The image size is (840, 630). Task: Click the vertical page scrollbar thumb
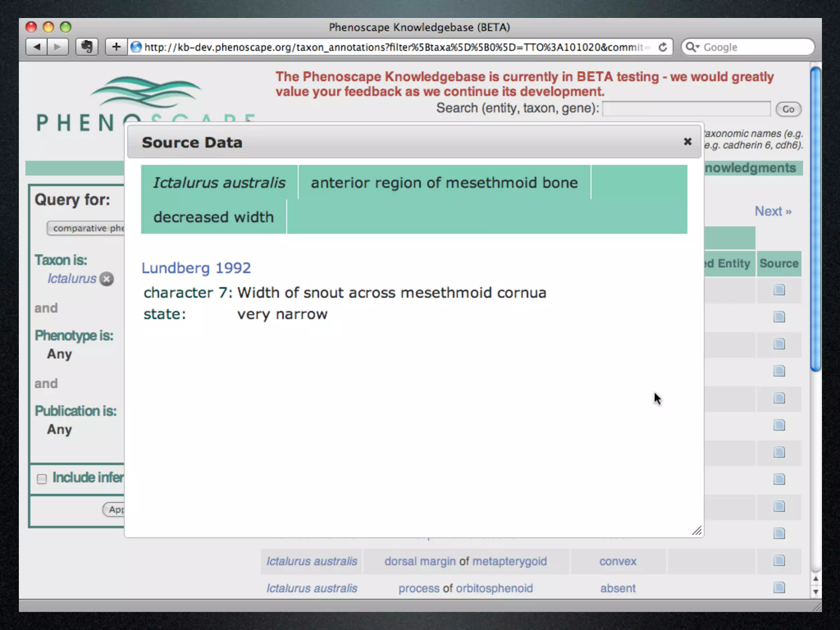pos(815,219)
